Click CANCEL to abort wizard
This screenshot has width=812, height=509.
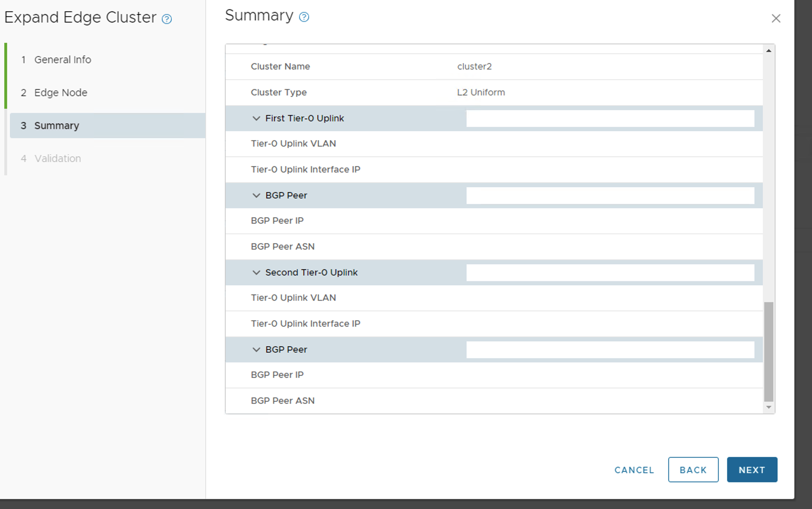634,470
